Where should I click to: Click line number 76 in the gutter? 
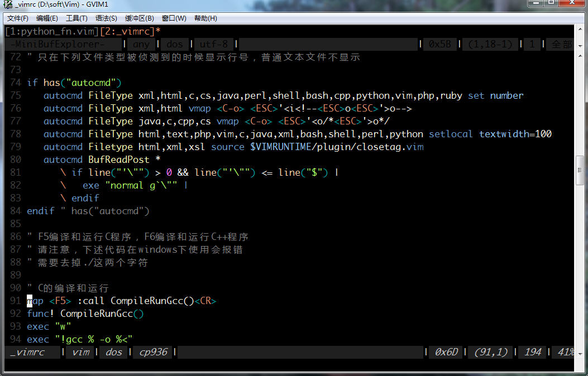pos(16,108)
